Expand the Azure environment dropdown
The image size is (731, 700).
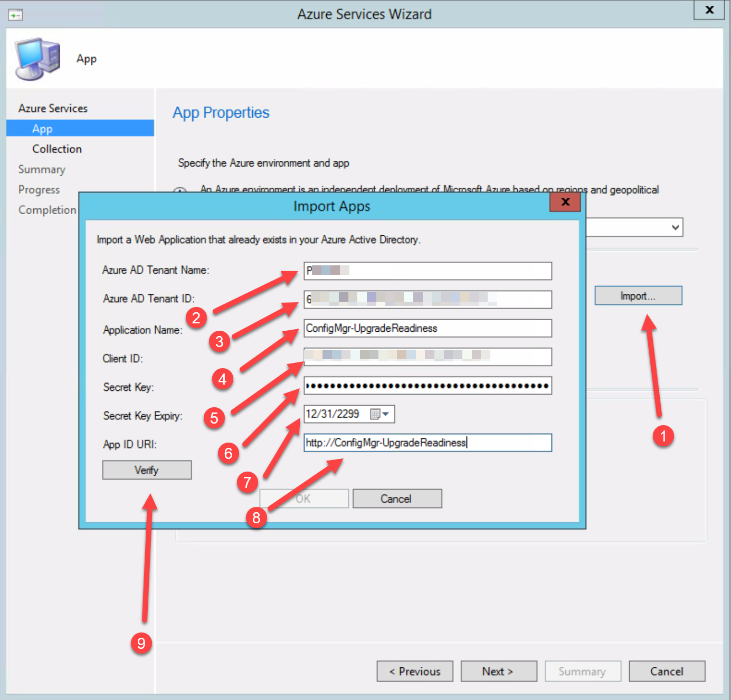675,227
